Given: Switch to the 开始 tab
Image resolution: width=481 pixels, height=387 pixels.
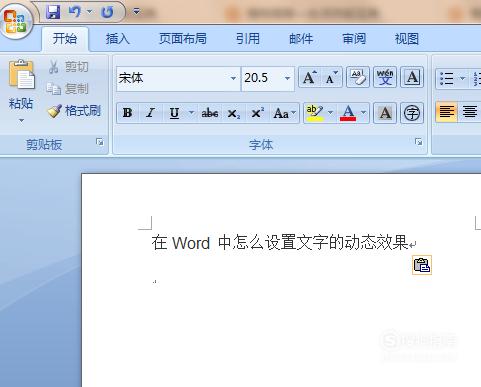Looking at the screenshot, I should 65,39.
